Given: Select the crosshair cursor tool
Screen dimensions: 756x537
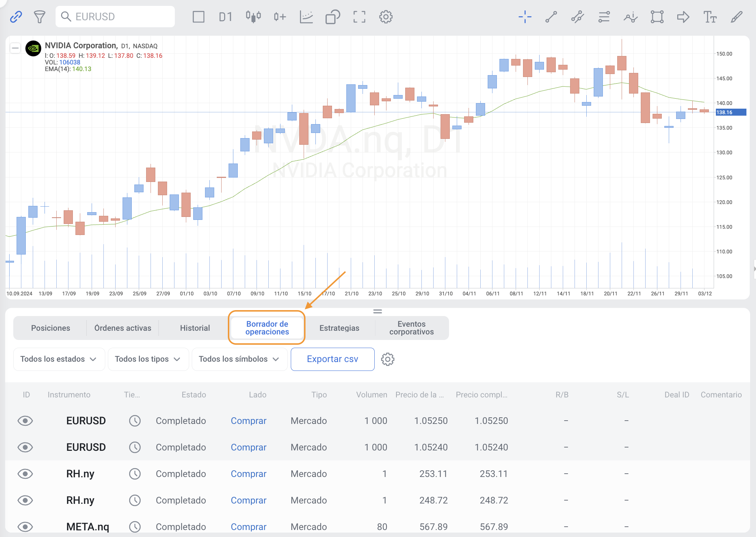Looking at the screenshot, I should (x=525, y=17).
